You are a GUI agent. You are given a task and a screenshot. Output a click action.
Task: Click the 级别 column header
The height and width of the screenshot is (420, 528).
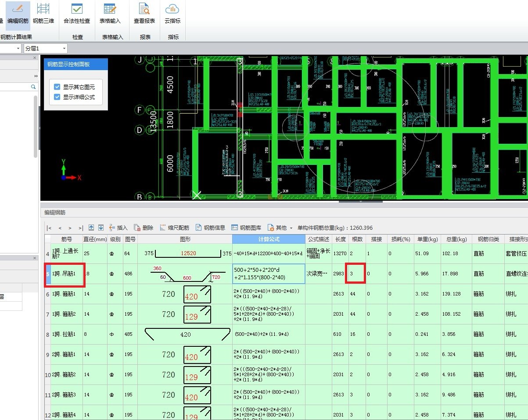pos(115,239)
